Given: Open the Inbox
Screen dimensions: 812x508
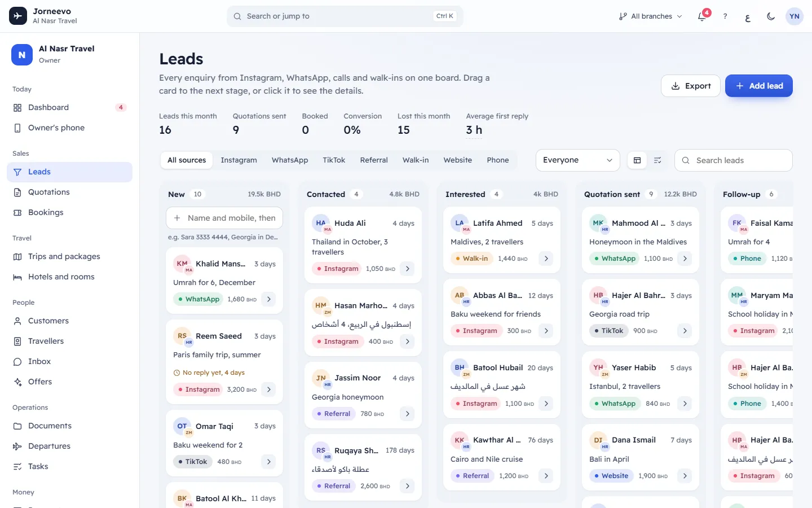Looking at the screenshot, I should (x=69, y=361).
